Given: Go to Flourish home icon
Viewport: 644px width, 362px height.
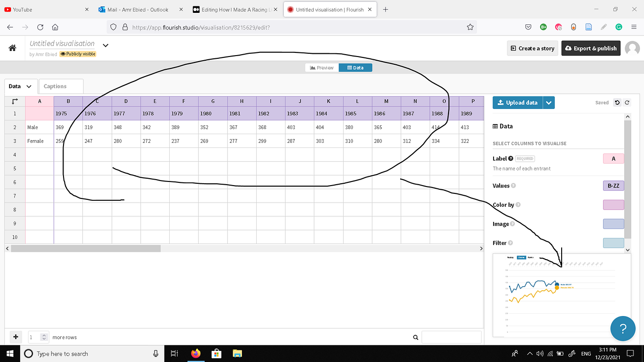Looking at the screenshot, I should pos(12,48).
